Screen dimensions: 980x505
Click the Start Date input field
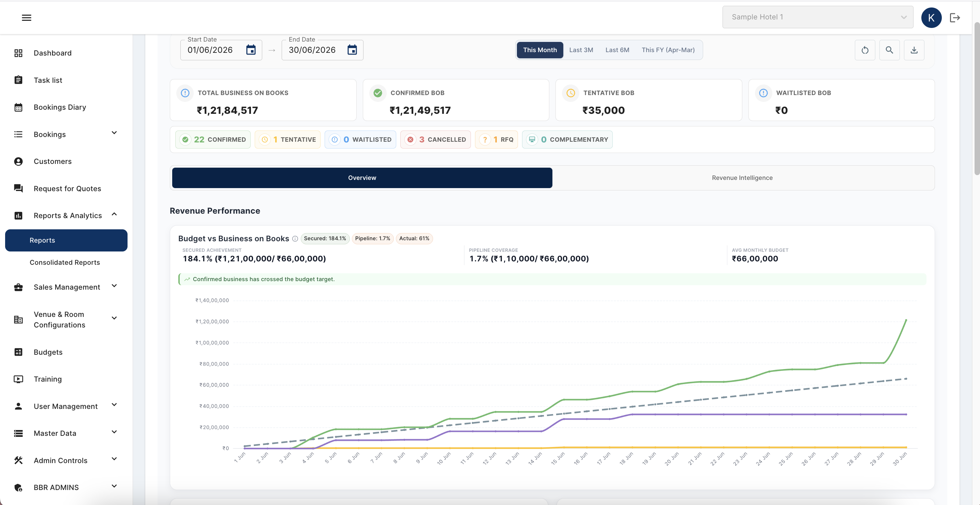[221, 50]
